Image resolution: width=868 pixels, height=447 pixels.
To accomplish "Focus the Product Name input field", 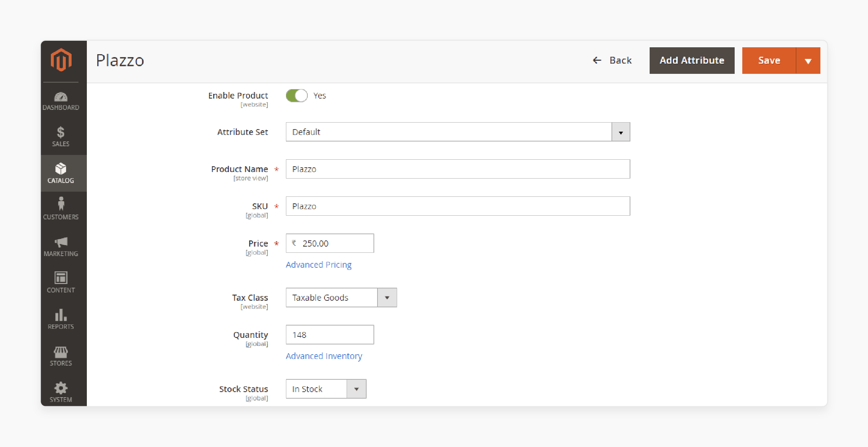I will point(458,169).
